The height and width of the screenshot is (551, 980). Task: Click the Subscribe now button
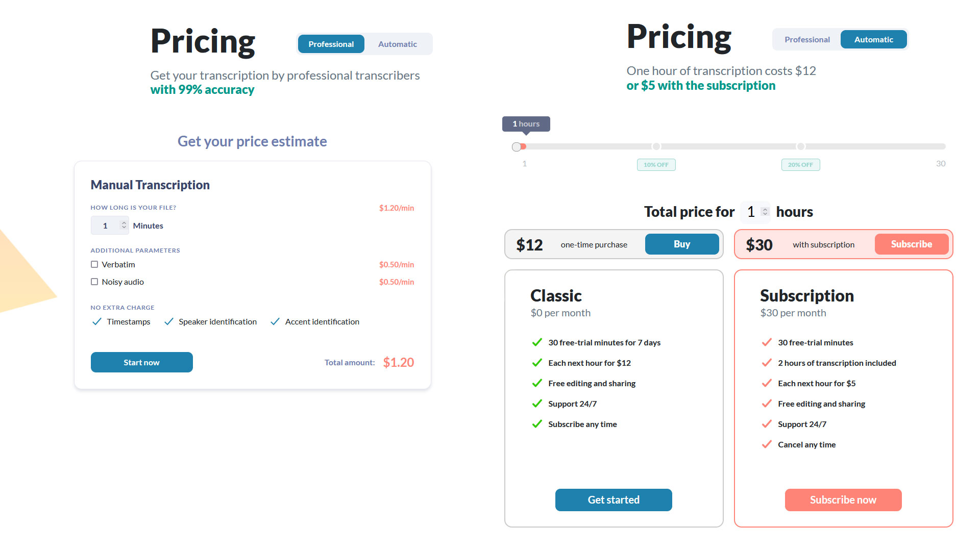pos(843,500)
